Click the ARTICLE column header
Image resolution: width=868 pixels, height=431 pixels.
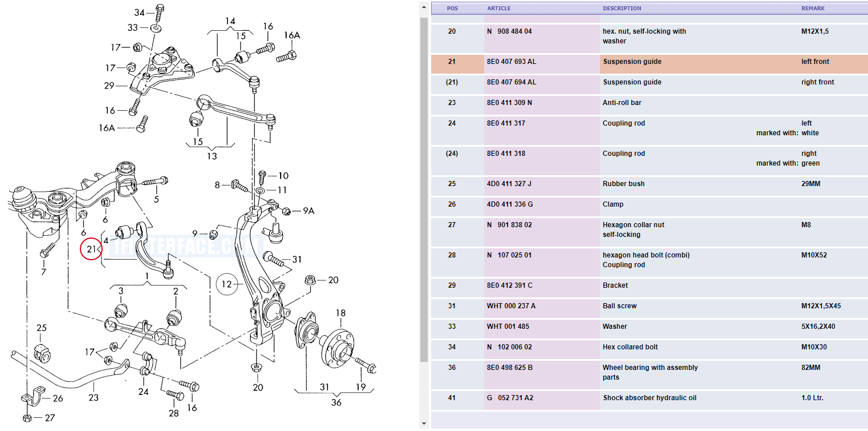pos(499,9)
